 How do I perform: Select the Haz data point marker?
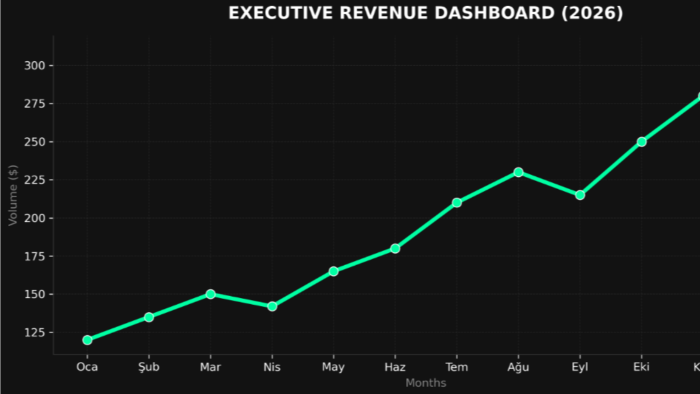[x=395, y=249]
